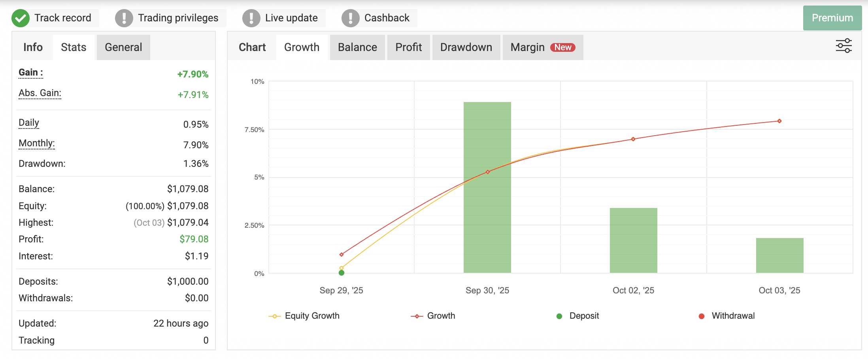Click the Cashback exclamation icon
Image resolution: width=868 pixels, height=359 pixels.
tap(351, 18)
